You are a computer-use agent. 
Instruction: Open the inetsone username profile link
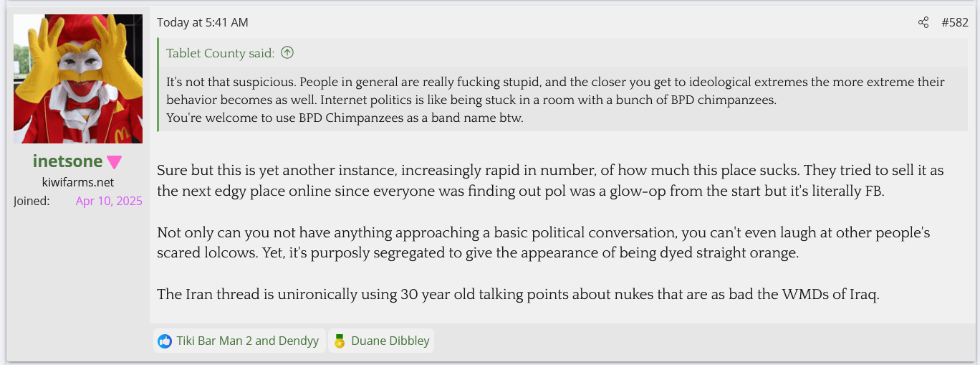click(x=68, y=162)
